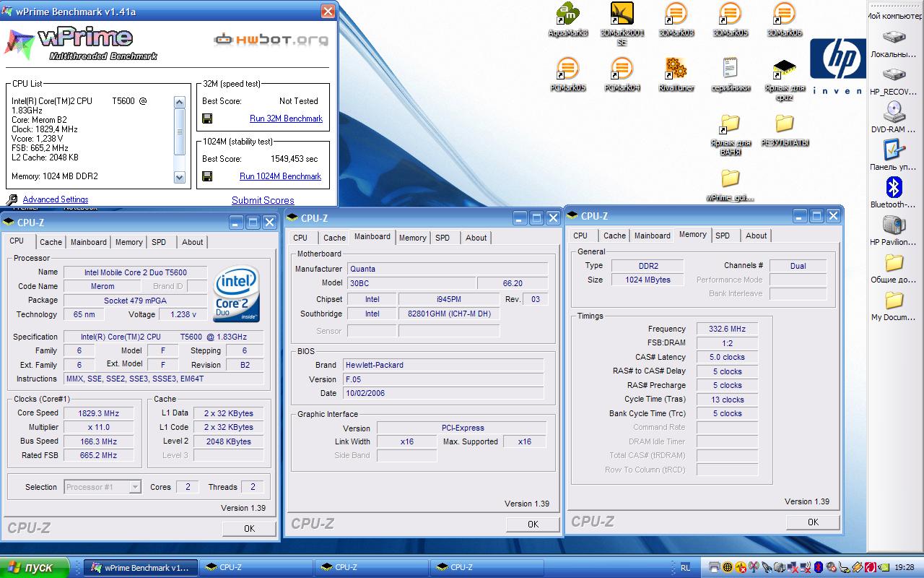Click the save icon beside Run 1024M Benchmark
The image size is (924, 578).
[x=207, y=176]
